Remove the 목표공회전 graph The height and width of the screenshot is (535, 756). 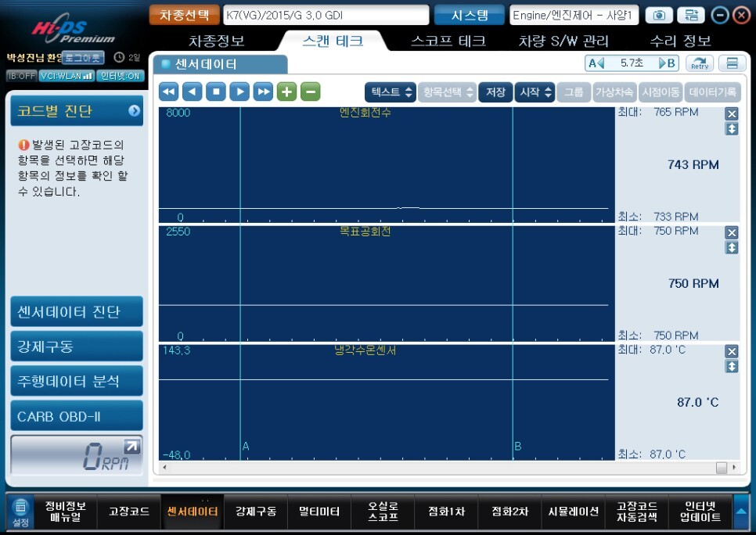point(732,233)
